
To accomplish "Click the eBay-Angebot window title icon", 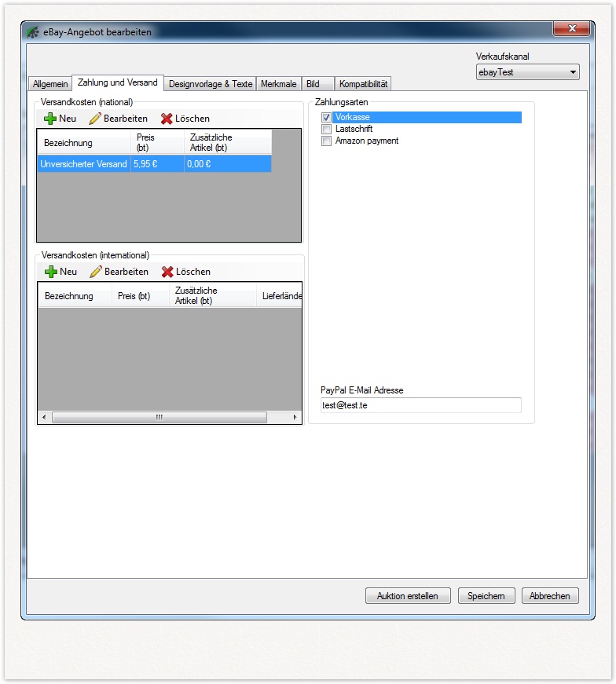I will 32,32.
